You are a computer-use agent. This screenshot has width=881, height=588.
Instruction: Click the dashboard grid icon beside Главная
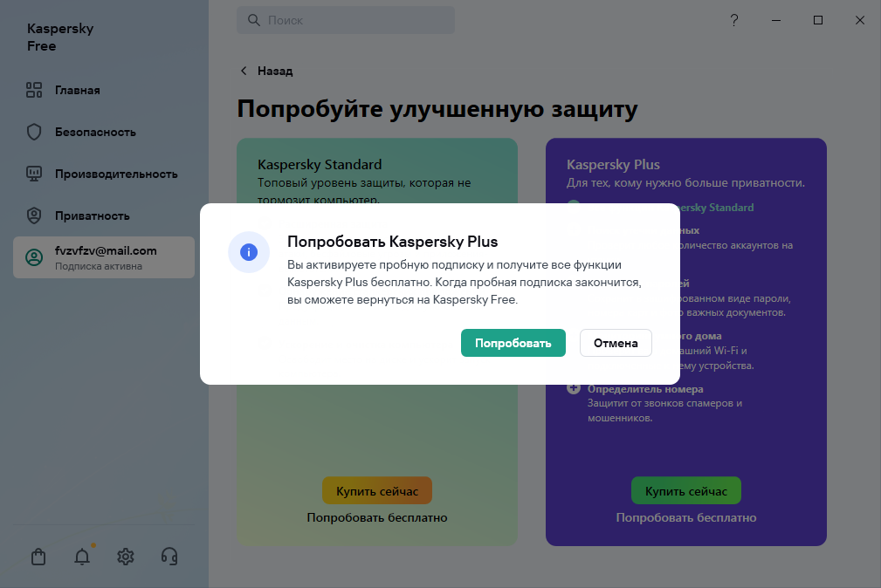(34, 90)
